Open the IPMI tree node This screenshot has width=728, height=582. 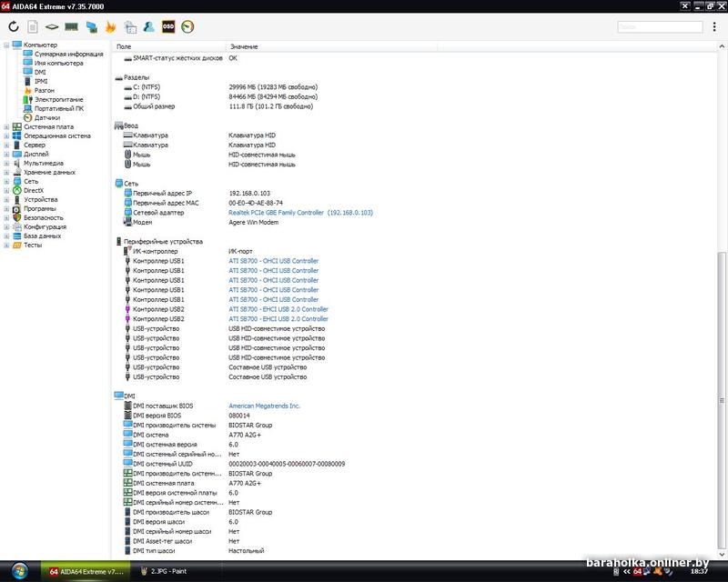(x=41, y=81)
